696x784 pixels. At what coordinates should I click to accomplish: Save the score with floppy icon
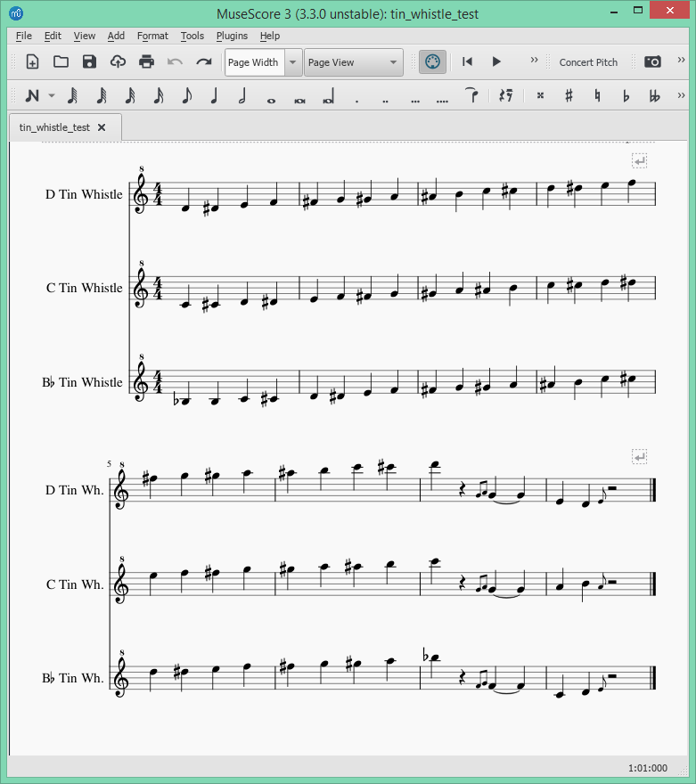click(89, 62)
